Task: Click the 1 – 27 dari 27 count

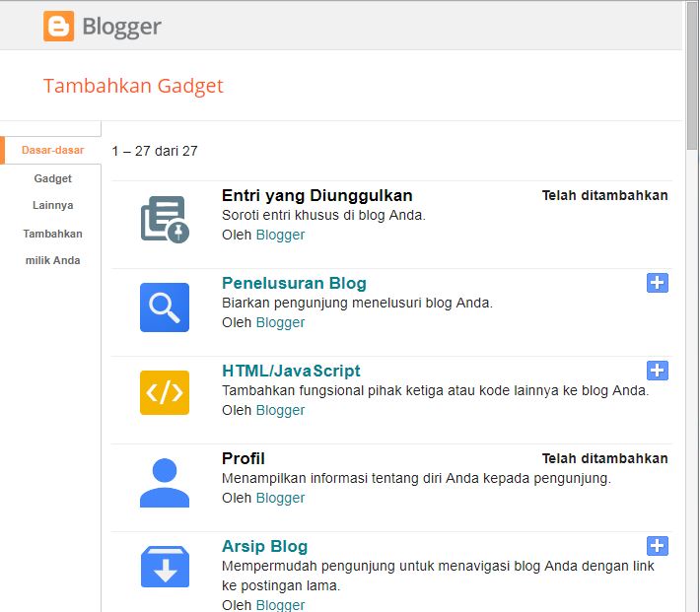Action: click(x=155, y=152)
